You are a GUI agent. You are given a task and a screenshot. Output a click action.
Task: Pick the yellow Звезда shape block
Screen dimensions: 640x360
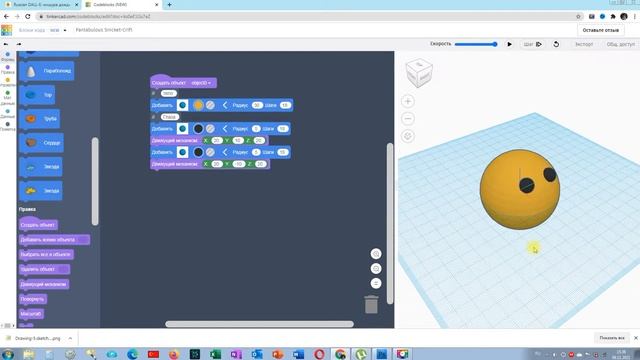coord(41,191)
